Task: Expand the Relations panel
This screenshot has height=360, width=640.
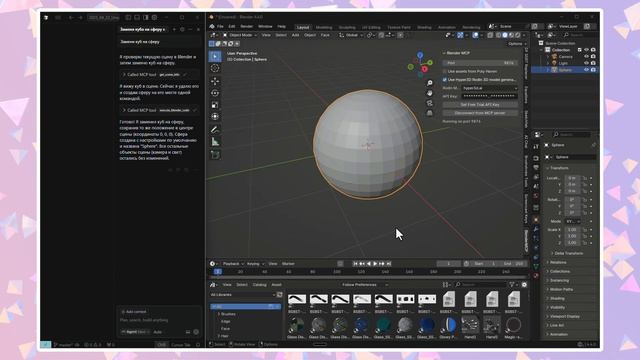Action: pos(558,262)
